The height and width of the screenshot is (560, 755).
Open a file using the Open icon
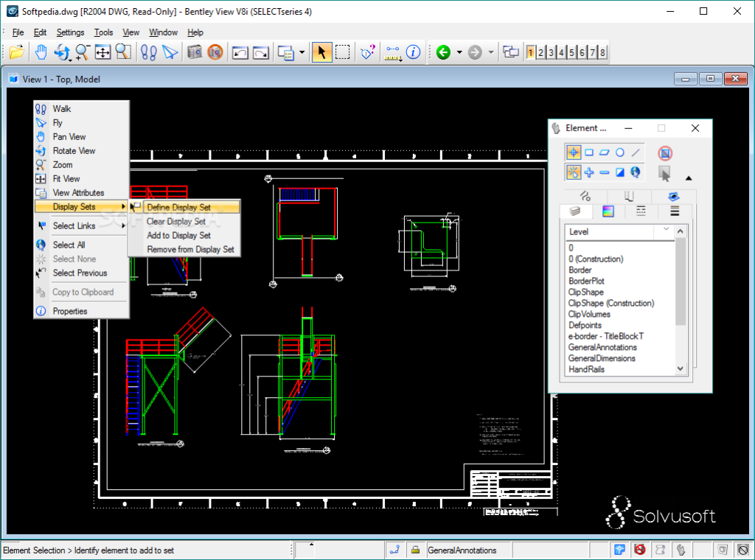16,52
